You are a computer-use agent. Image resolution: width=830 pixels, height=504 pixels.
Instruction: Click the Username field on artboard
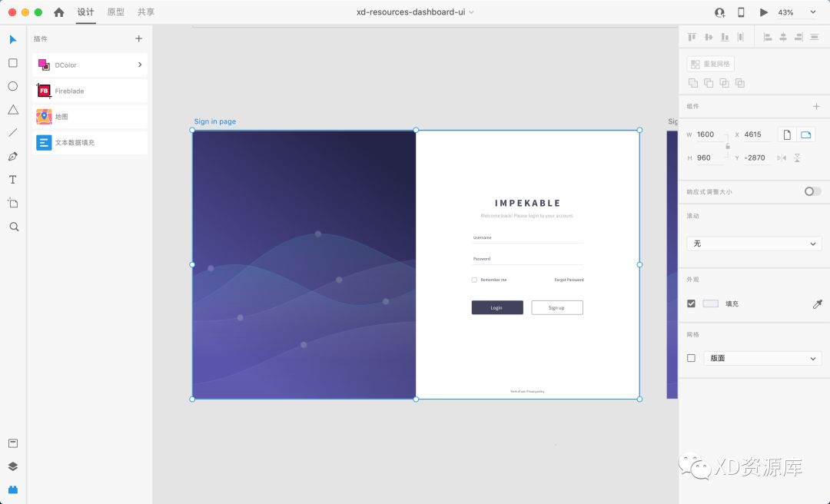click(527, 238)
